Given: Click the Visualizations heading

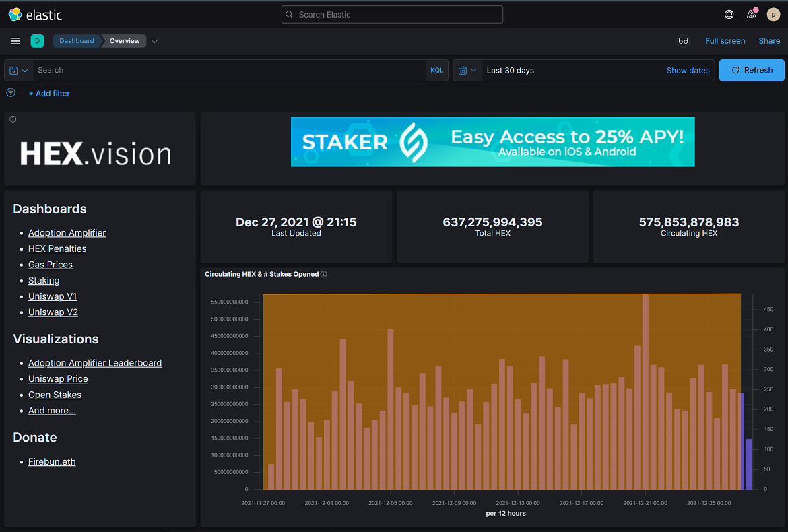Looking at the screenshot, I should [56, 339].
